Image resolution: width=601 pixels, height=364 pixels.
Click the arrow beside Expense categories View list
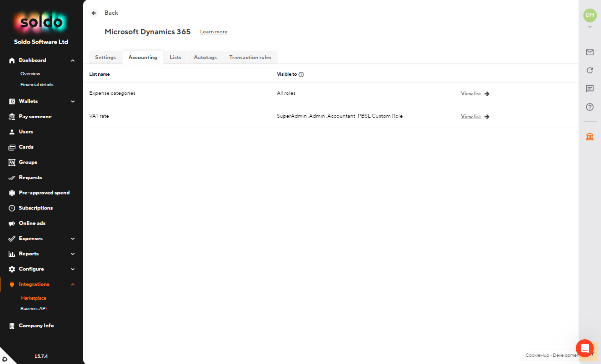(487, 94)
